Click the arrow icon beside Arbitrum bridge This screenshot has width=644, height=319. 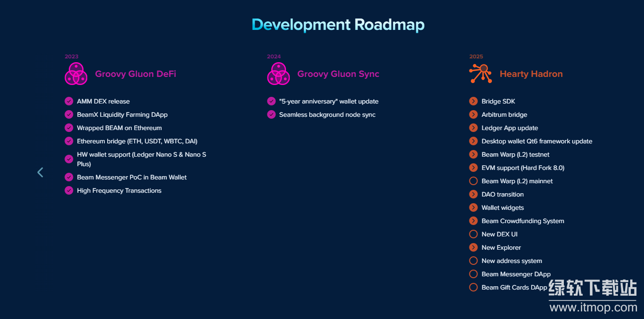tap(473, 114)
